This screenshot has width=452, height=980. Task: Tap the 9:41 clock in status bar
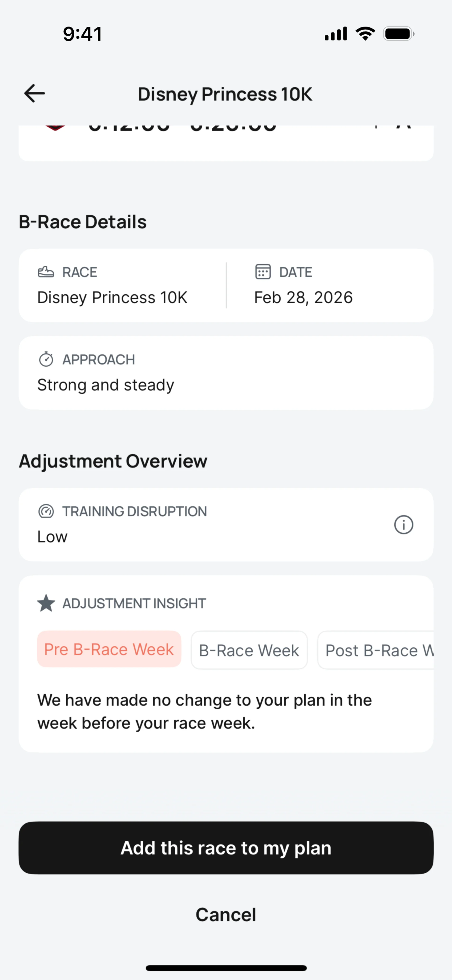(x=83, y=34)
